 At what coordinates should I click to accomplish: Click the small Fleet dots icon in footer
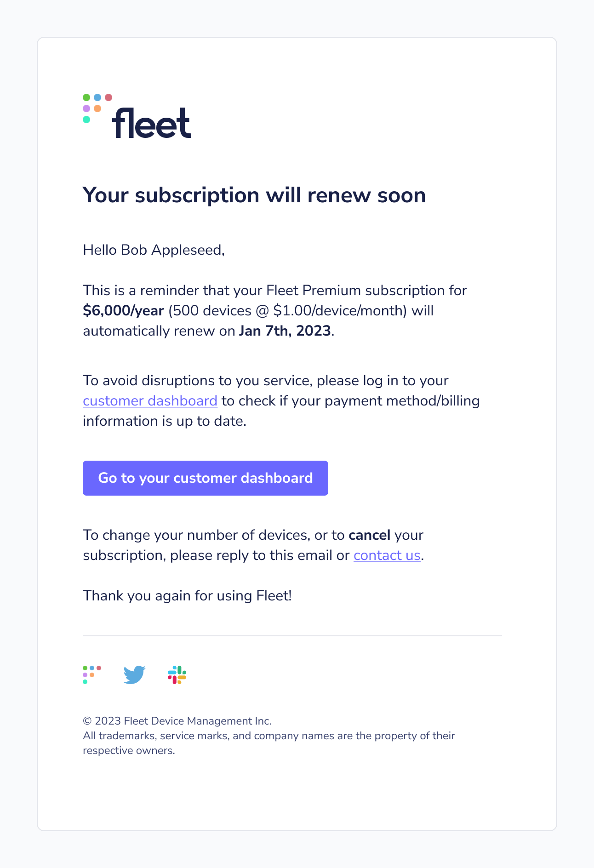91,674
